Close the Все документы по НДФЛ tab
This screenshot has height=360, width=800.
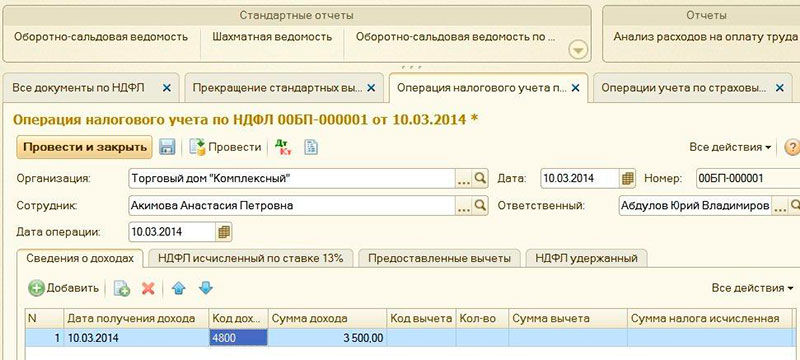pyautogui.click(x=166, y=88)
